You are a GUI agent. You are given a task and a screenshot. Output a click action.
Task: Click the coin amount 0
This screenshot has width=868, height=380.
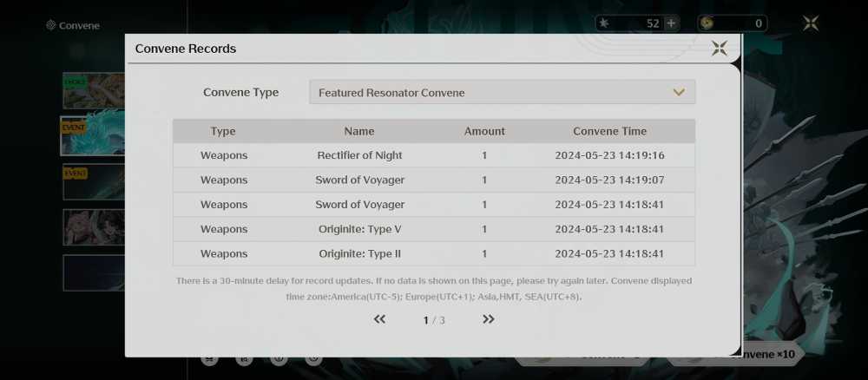759,23
